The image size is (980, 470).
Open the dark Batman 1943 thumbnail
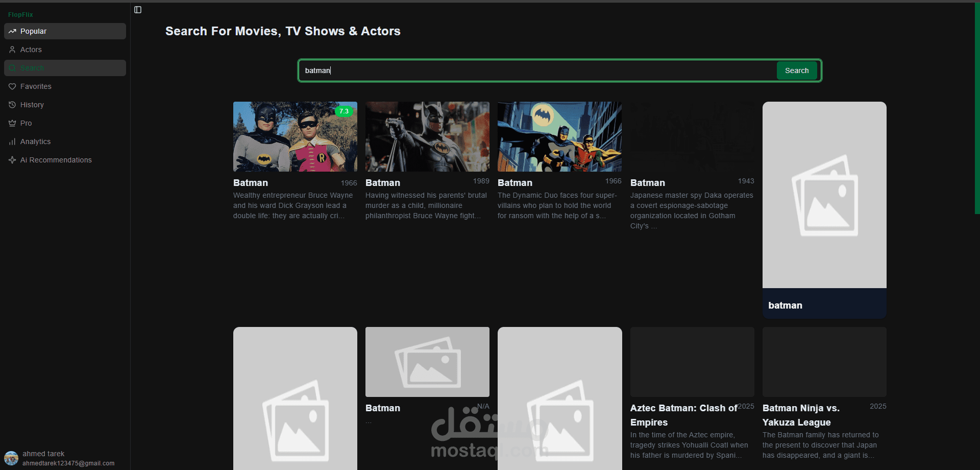pos(692,136)
